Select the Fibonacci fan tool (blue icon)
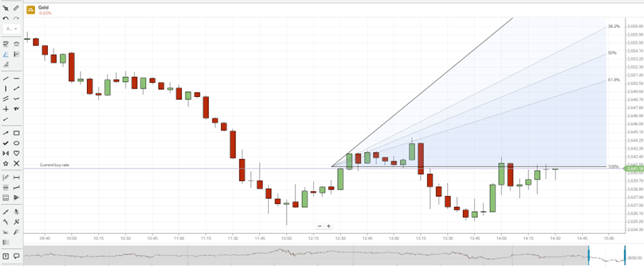 (x=6, y=54)
